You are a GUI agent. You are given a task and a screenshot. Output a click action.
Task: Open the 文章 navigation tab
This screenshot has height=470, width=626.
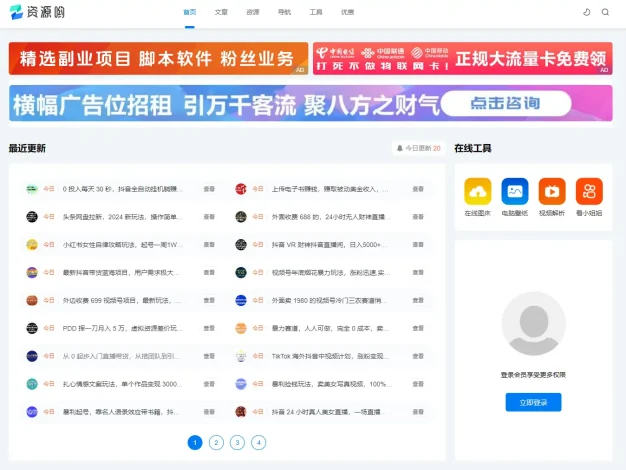coord(221,12)
